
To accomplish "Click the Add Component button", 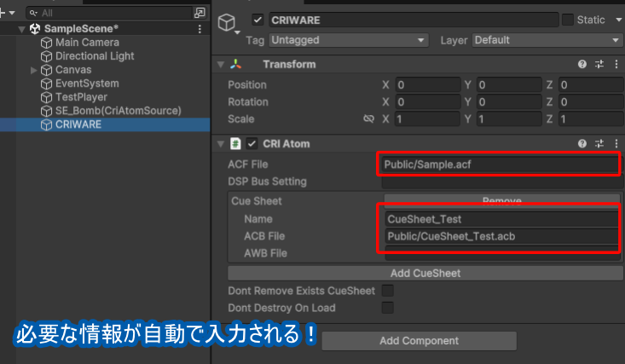I will (419, 341).
